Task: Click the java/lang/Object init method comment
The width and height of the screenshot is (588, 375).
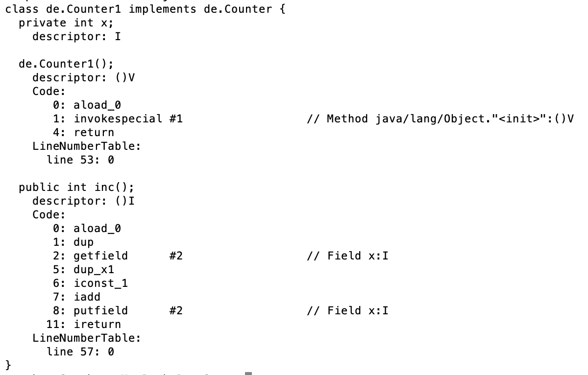Action: tap(440, 119)
